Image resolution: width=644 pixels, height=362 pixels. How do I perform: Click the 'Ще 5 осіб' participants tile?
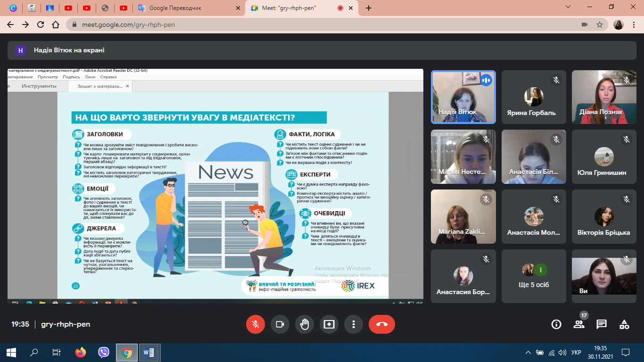[x=534, y=276]
